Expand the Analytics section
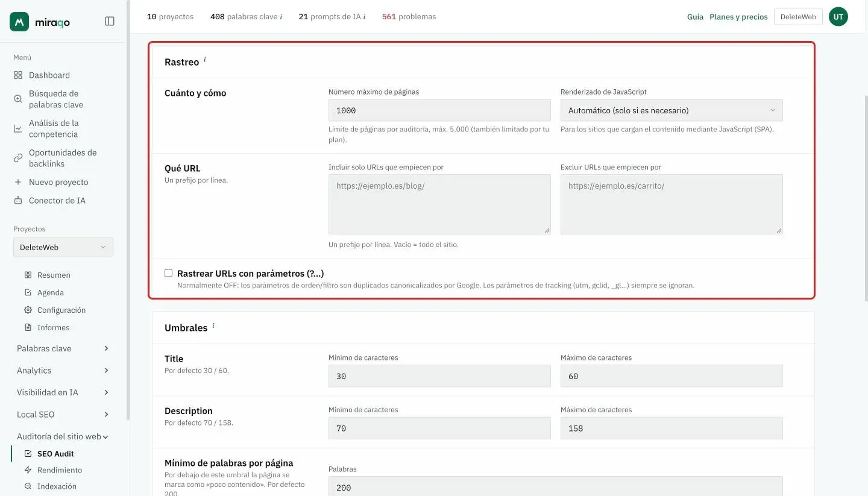 (x=63, y=371)
